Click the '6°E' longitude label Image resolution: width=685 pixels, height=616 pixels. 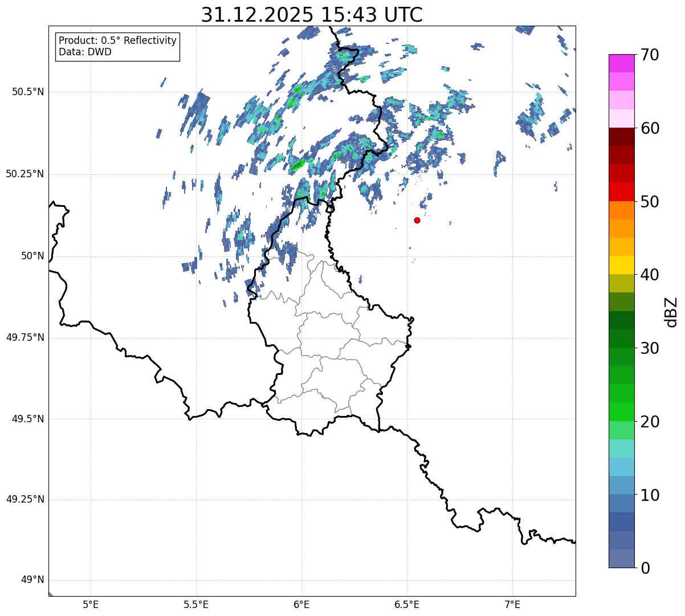click(x=301, y=604)
